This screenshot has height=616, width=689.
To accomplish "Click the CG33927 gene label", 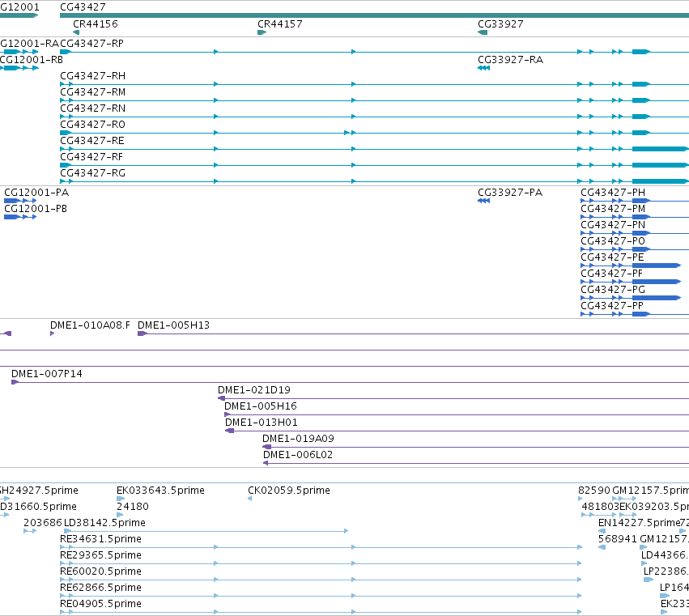I will coord(500,24).
